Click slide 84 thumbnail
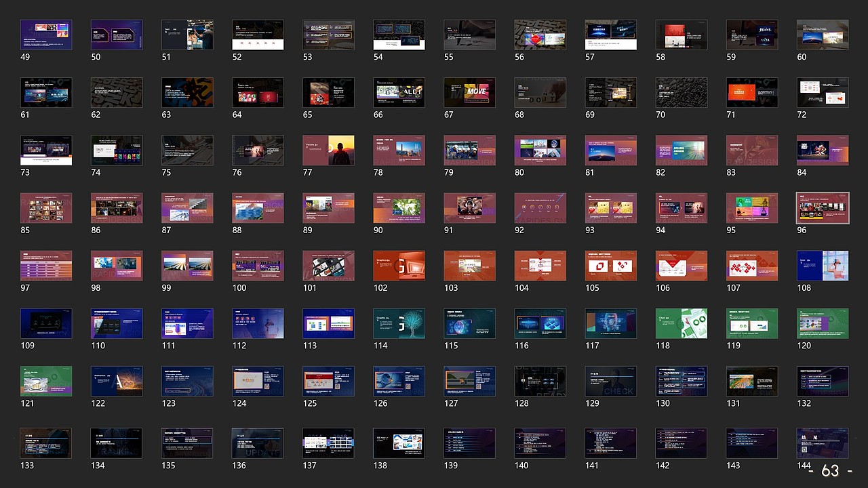 pyautogui.click(x=822, y=150)
